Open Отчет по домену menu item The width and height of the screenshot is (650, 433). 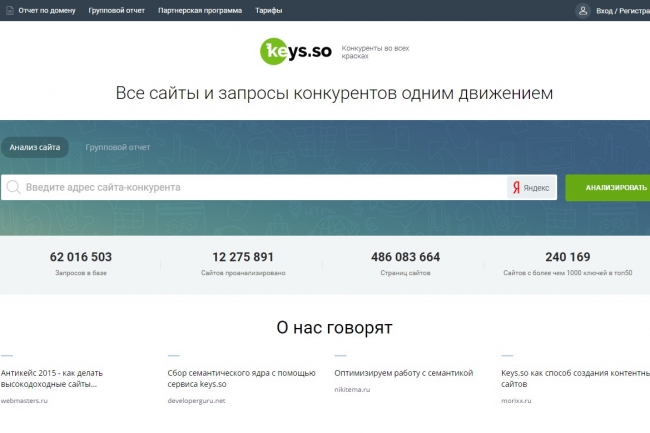47,10
